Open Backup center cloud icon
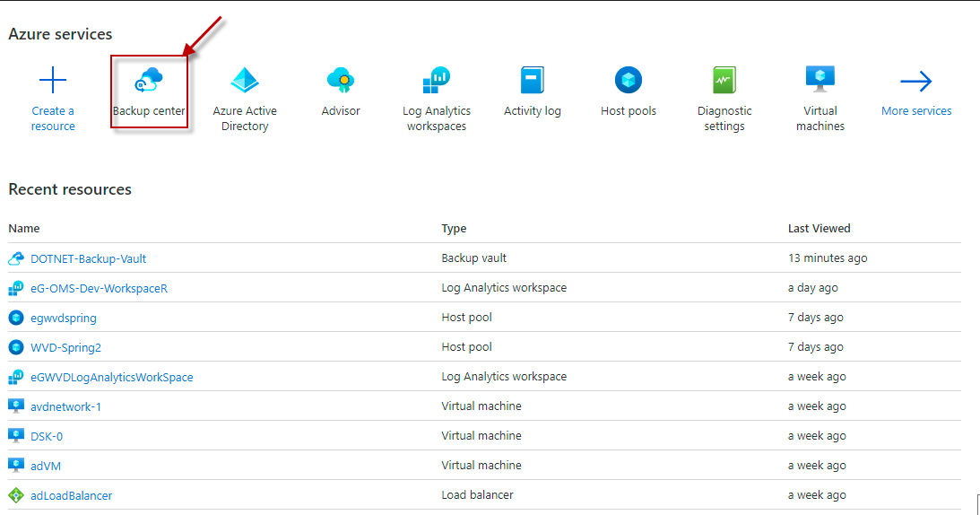The width and height of the screenshot is (980, 515). 149,80
